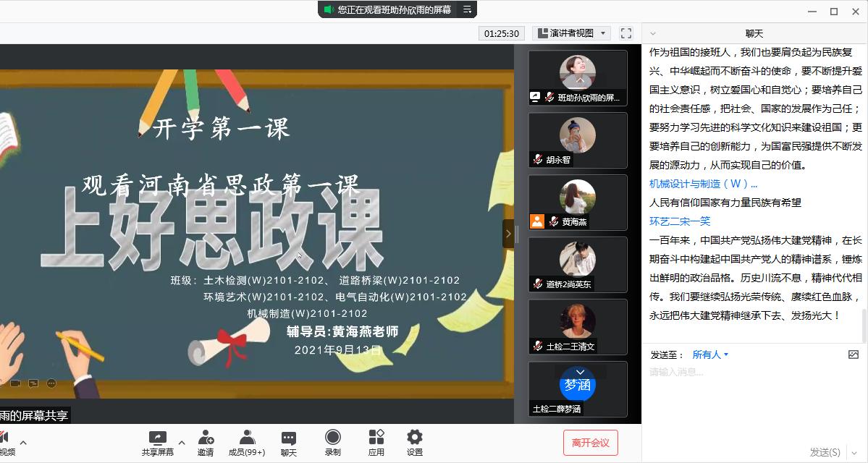Click the 请输入消息 chat input field
868x463 pixels.
[x=746, y=372]
